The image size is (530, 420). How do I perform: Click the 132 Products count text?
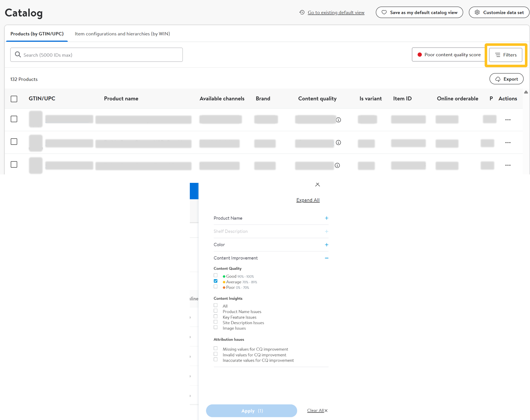tap(24, 79)
